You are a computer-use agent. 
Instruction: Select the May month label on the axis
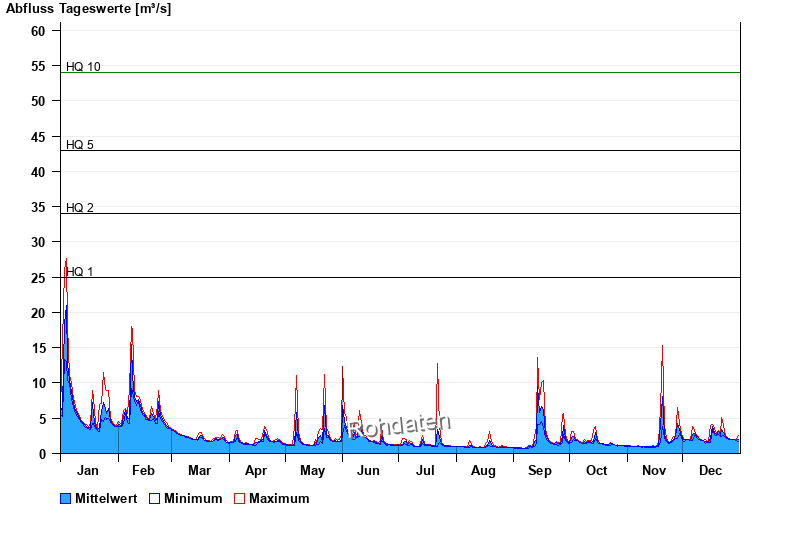click(x=313, y=471)
